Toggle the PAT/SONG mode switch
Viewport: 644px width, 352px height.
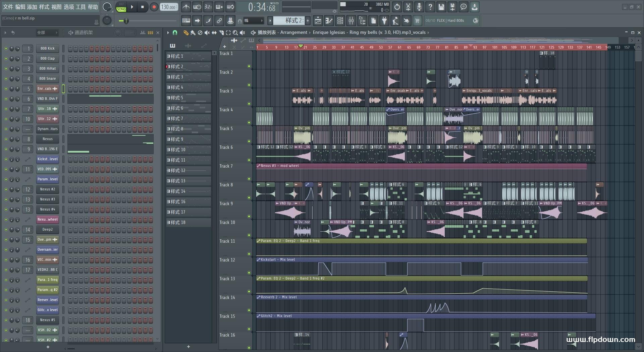[121, 7]
